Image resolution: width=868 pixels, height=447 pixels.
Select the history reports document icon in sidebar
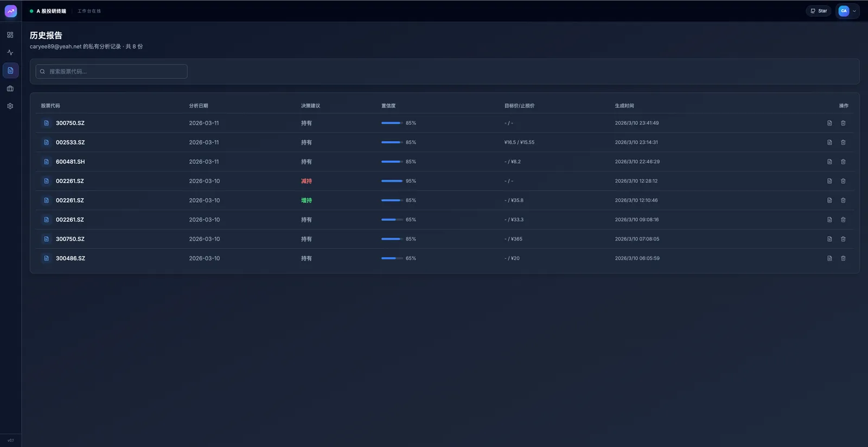coord(10,71)
